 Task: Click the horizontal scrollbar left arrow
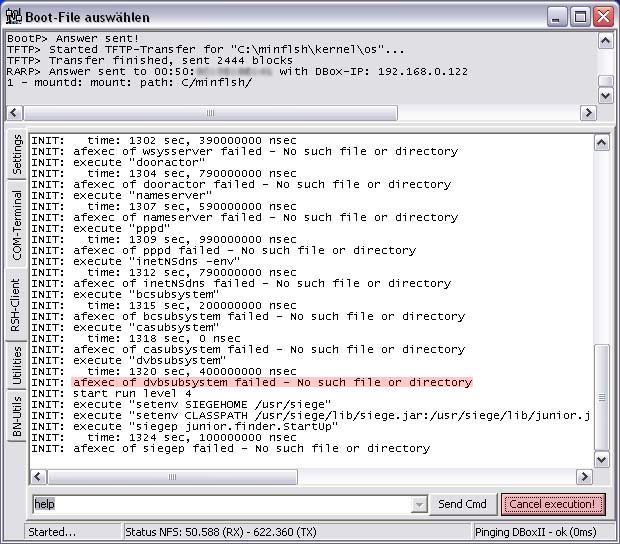point(38,476)
